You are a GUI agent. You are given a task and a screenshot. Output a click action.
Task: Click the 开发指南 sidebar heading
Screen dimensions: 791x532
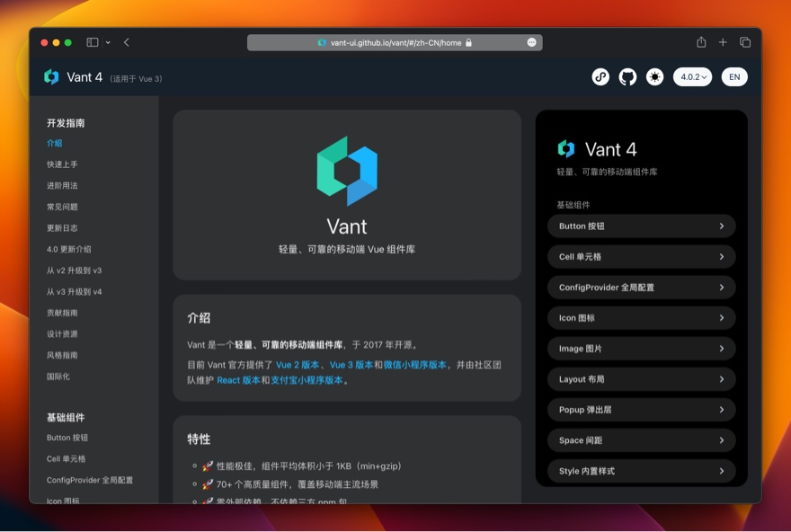click(66, 123)
